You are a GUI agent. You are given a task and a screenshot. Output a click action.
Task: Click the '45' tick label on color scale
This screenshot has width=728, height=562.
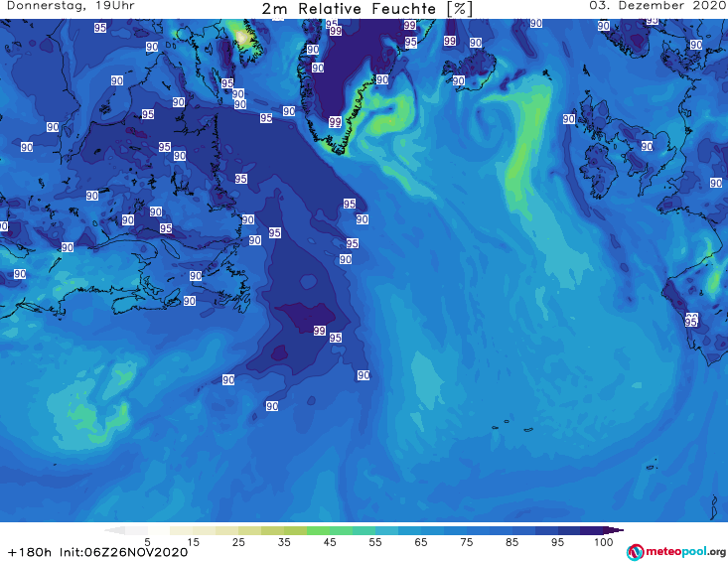(329, 542)
